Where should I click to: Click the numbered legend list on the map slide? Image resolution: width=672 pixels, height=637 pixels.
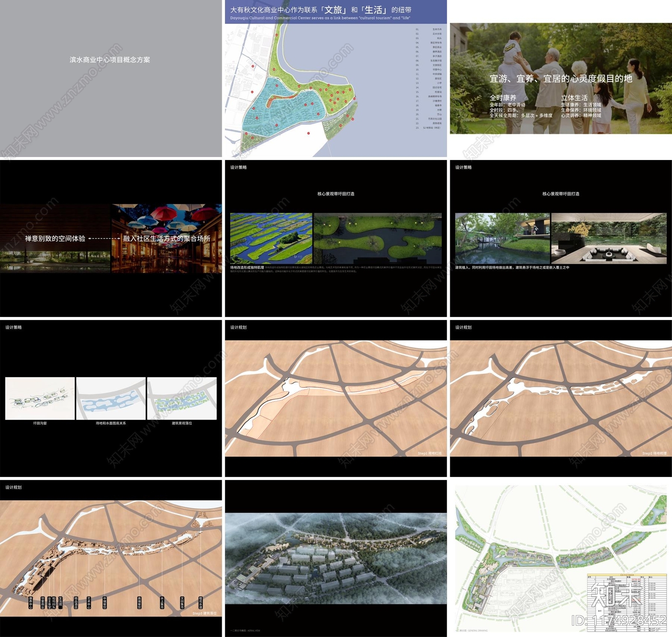(x=428, y=79)
